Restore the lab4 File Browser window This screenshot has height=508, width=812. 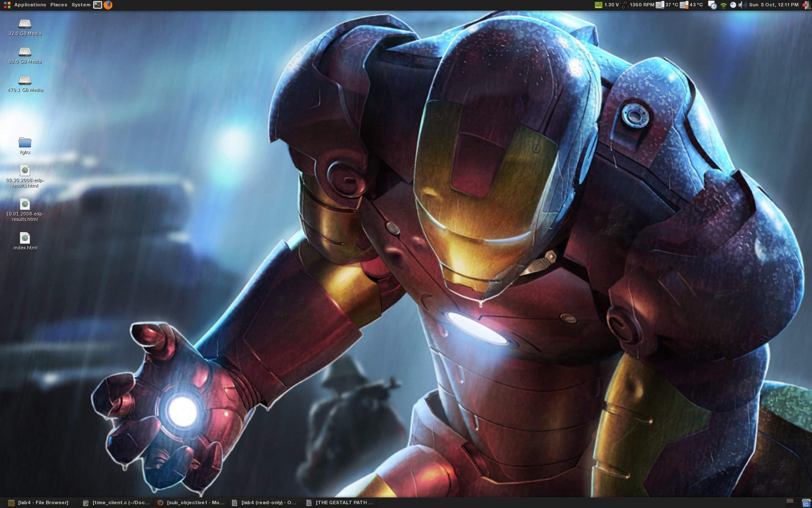pos(42,503)
